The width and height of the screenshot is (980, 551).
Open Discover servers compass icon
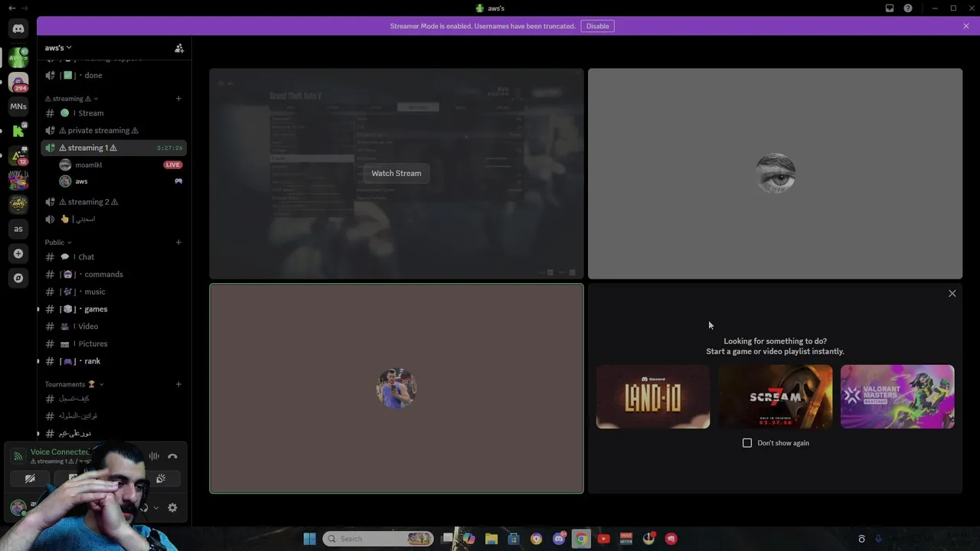[x=18, y=278]
